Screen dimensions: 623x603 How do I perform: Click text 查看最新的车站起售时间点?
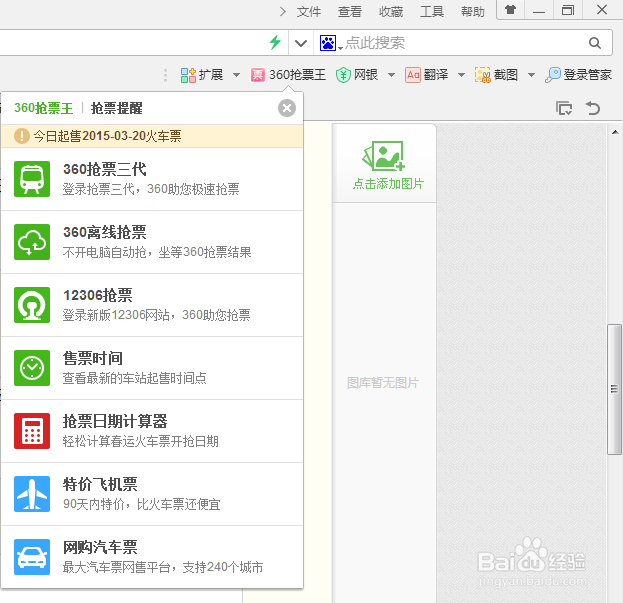135,378
